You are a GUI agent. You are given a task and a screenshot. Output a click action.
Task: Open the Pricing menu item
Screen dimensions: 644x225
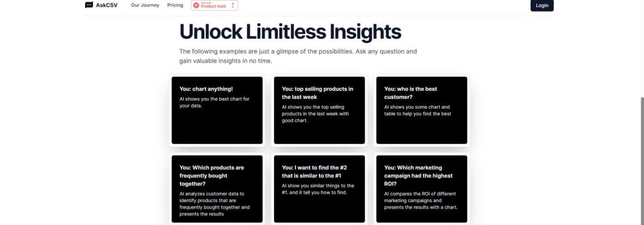click(175, 5)
